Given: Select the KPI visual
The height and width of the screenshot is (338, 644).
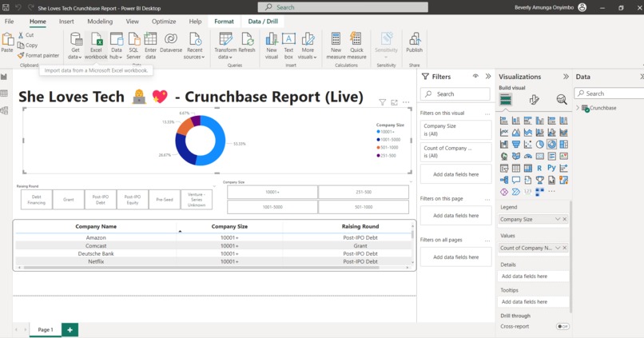Looking at the screenshot, I should tap(563, 157).
